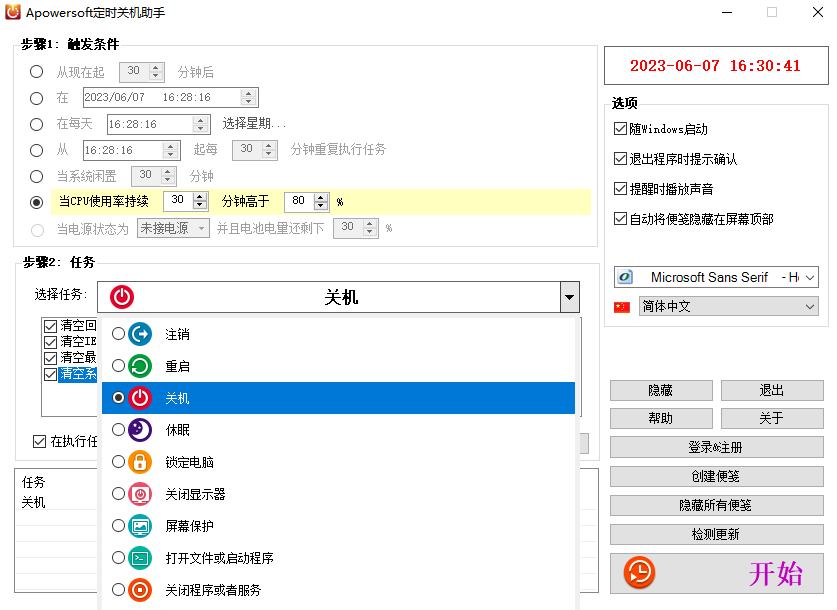Viewport: 837px width, 610px height.
Task: Click the 隐藏 (Hide) button
Action: (x=661, y=390)
